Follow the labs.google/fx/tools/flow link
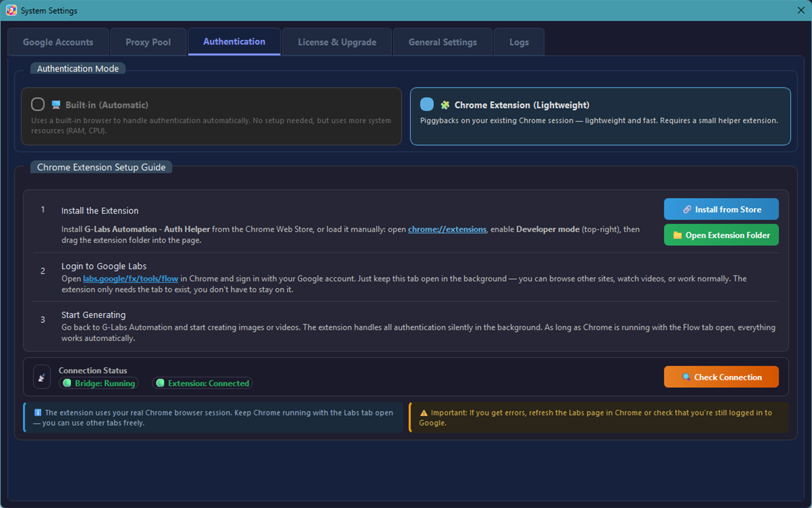 click(x=131, y=279)
